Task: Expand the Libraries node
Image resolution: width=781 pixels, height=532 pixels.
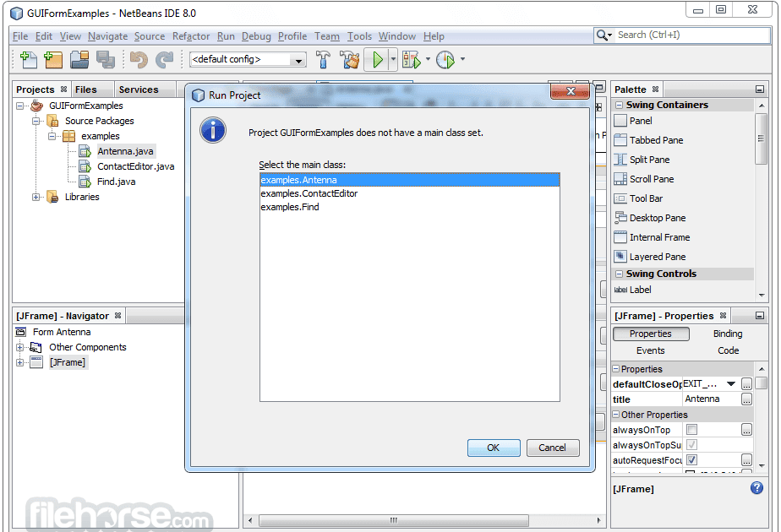Action: 35,197
